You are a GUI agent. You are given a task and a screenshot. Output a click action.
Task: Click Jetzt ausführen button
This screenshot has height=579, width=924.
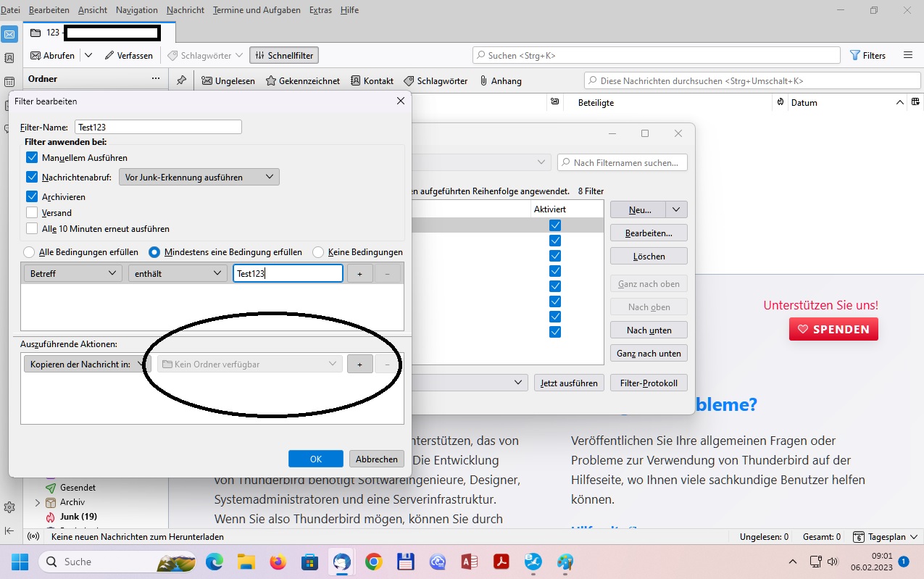click(569, 383)
